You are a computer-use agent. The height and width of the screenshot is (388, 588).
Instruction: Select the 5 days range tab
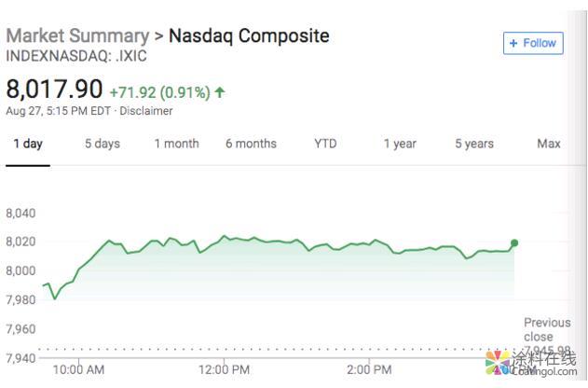click(102, 144)
